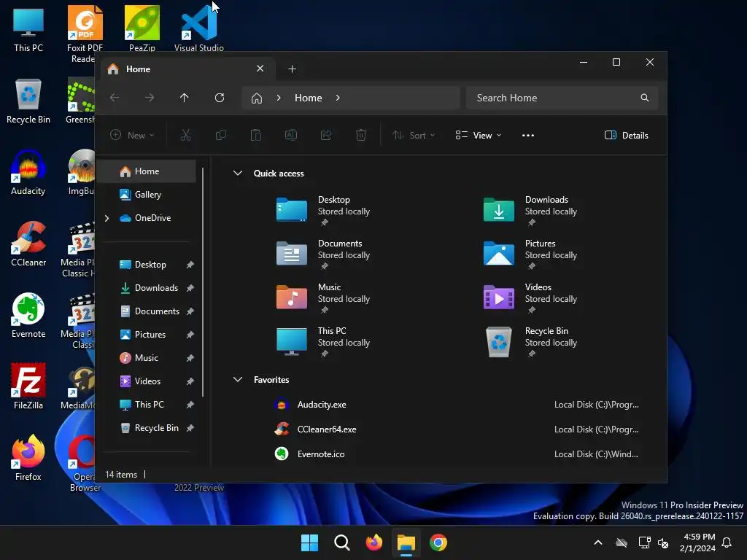The height and width of the screenshot is (560, 747).
Task: Open taskbar Search
Action: pos(341,542)
